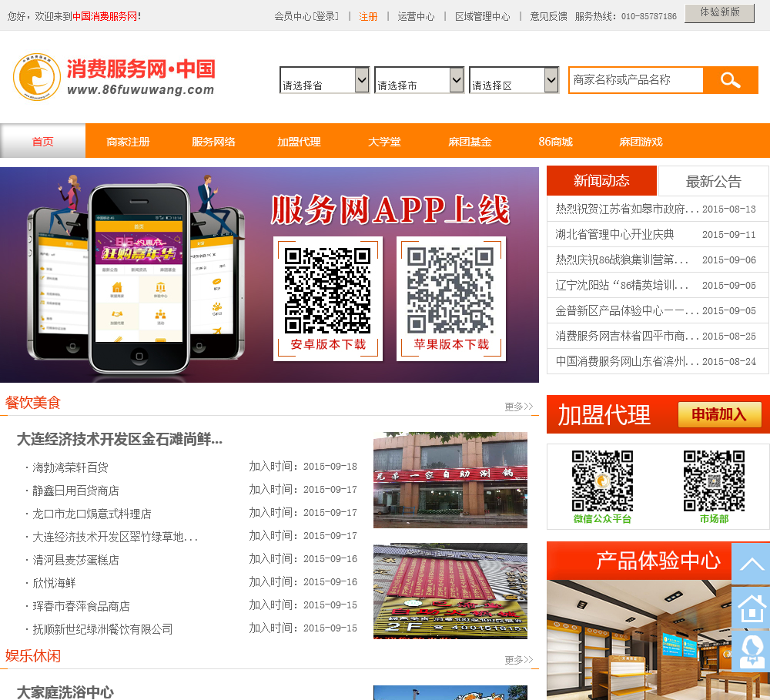Open news 热烈祝贺江苏省如皋市政府...

pos(627,209)
